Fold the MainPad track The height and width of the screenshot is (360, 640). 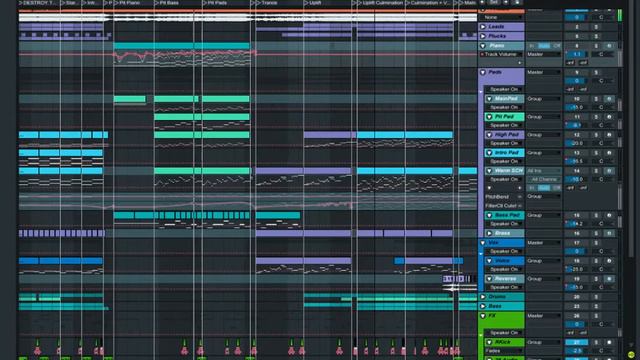point(489,99)
